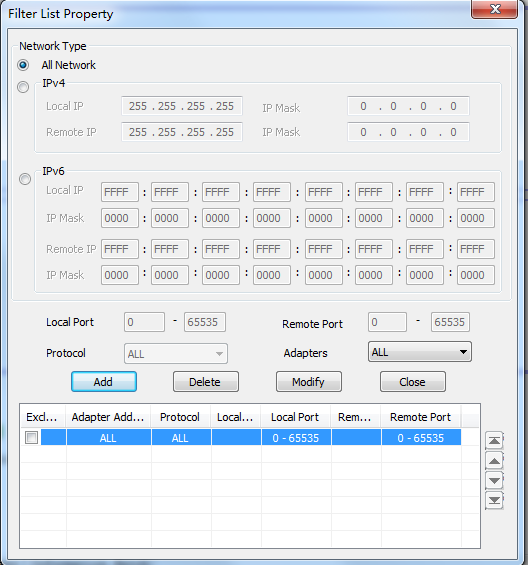Sort by the Local Port column header
Viewport: 528px width, 565px height.
(296, 417)
